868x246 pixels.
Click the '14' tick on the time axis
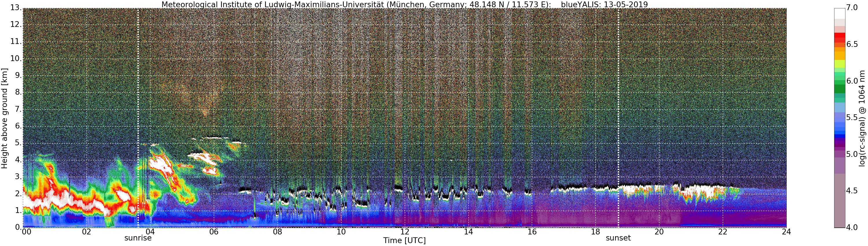pos(468,232)
